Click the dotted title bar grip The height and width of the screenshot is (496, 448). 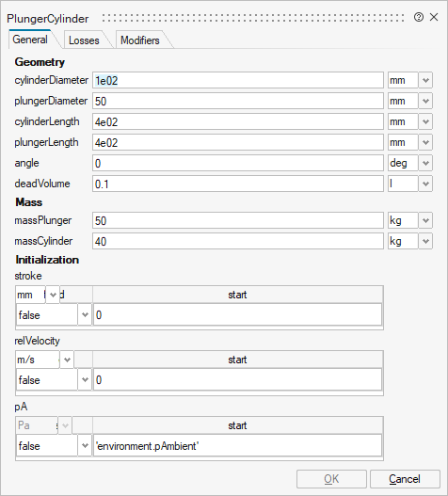coord(253,18)
